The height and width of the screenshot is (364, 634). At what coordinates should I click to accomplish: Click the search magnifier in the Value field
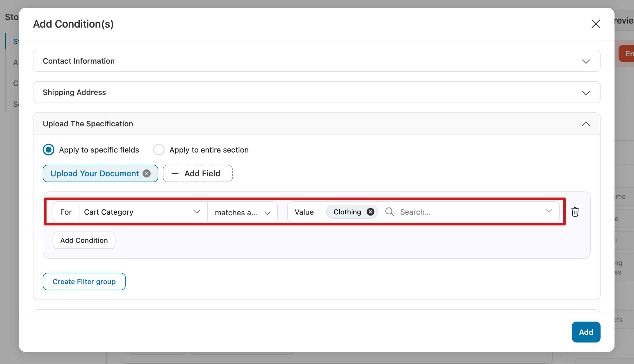(389, 212)
